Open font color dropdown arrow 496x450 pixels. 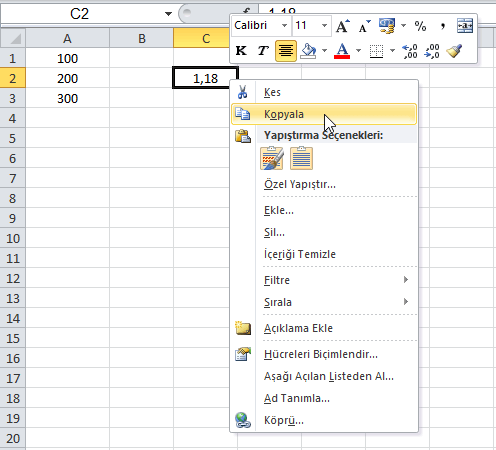(358, 51)
